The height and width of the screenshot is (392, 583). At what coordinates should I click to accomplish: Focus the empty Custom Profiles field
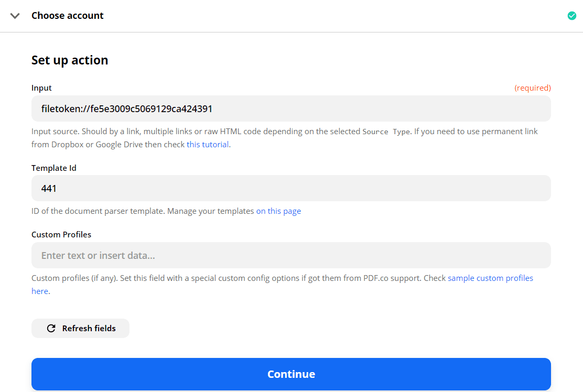coord(291,255)
